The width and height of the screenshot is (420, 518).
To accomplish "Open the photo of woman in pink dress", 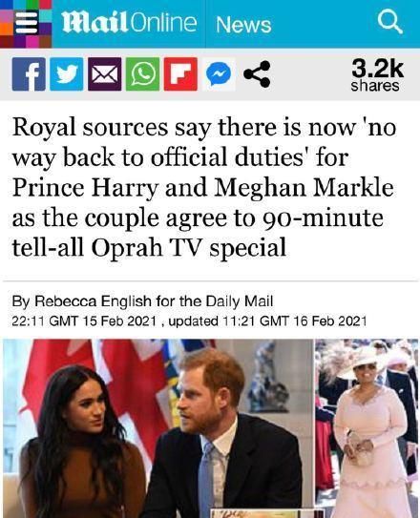I will (x=367, y=428).
